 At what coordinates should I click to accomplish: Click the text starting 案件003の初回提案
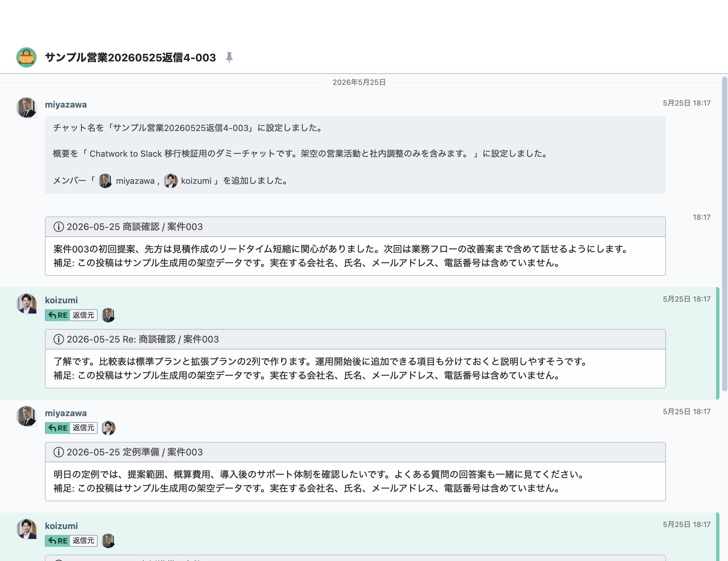point(342,249)
